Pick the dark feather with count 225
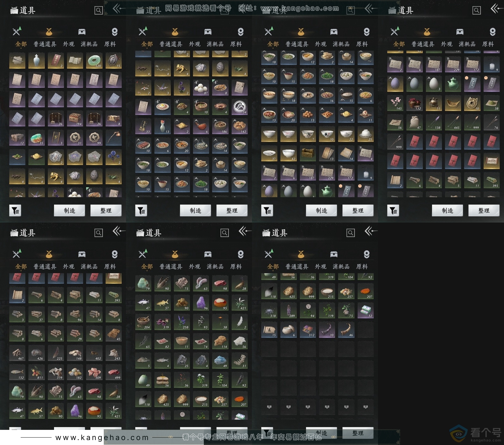The height and width of the screenshot is (445, 504). [56, 353]
